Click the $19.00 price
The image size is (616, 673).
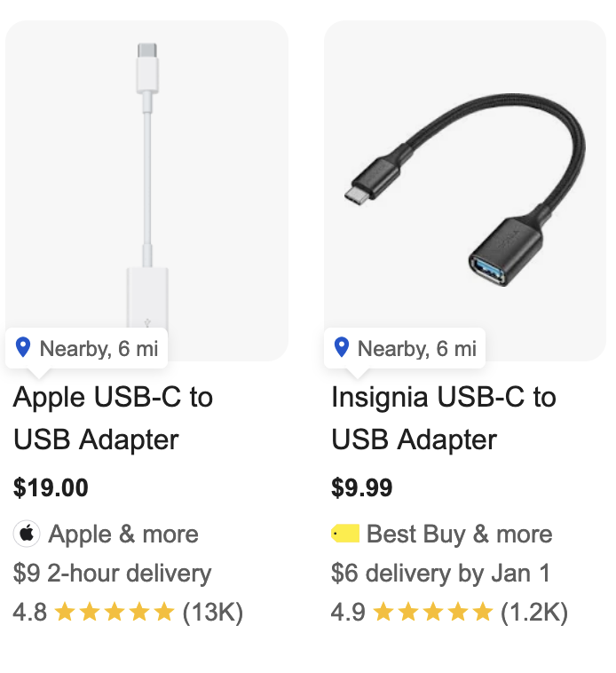(51, 487)
